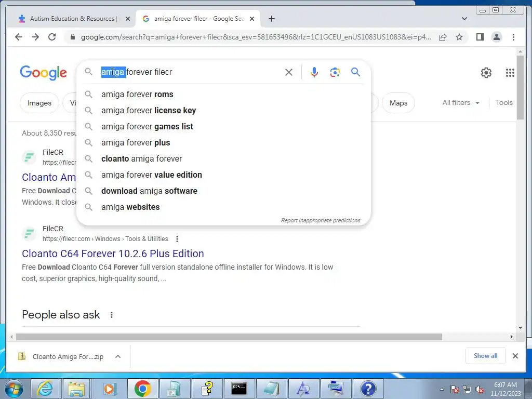This screenshot has width=532, height=399.
Task: Open People also ask options menu
Action: click(112, 315)
